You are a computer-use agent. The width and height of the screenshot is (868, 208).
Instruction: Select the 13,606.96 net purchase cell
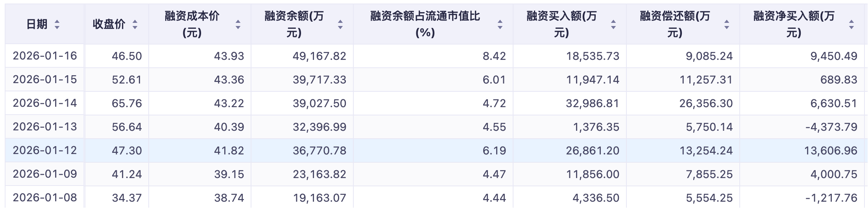coord(830,150)
